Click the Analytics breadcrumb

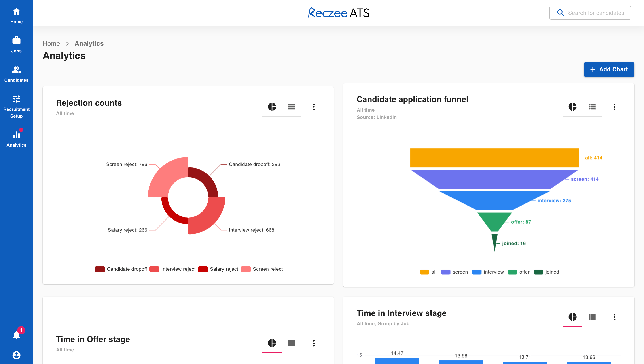click(89, 43)
